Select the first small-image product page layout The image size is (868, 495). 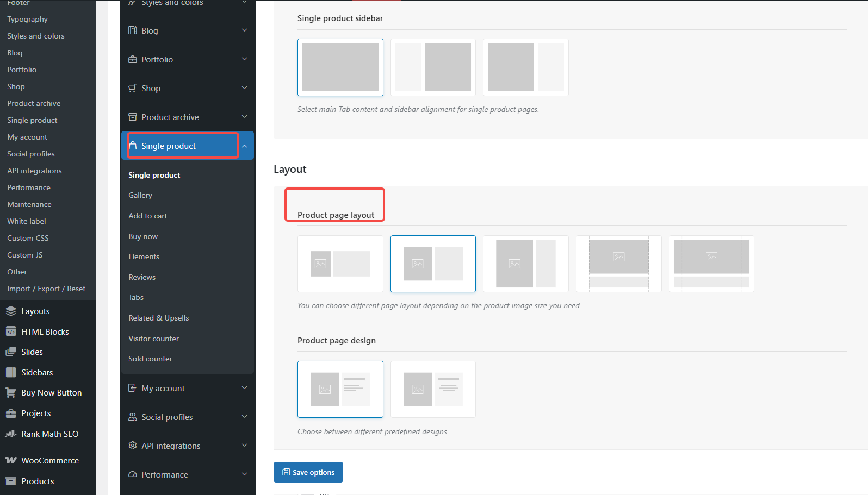tap(340, 264)
